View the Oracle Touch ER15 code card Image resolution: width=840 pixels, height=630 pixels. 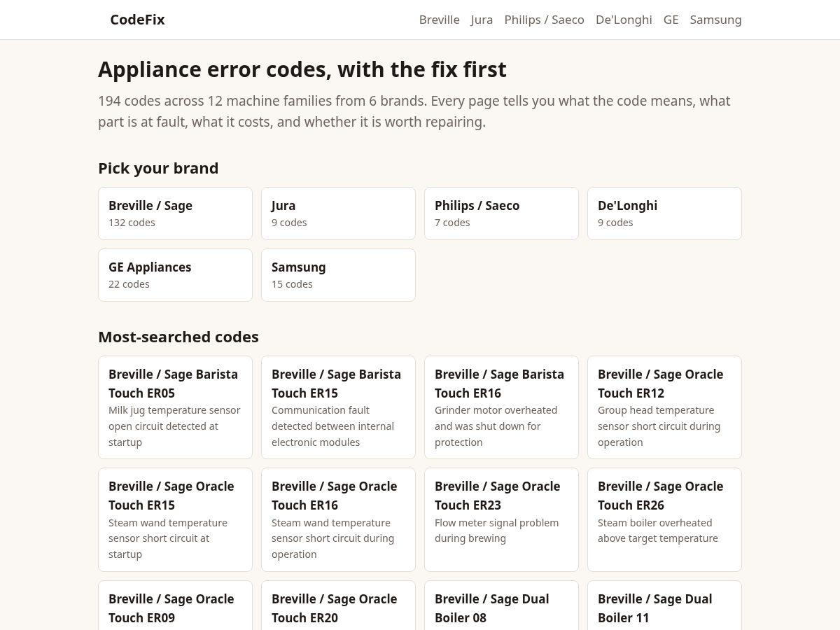[x=175, y=519]
